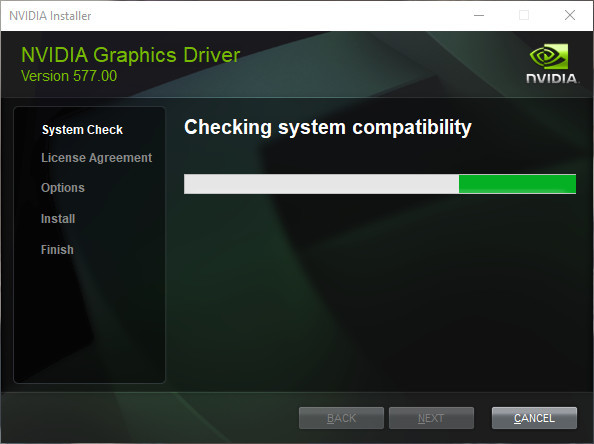Click the 'NVIDIA Installer' window title
Screen dimensions: 594x444
point(50,16)
